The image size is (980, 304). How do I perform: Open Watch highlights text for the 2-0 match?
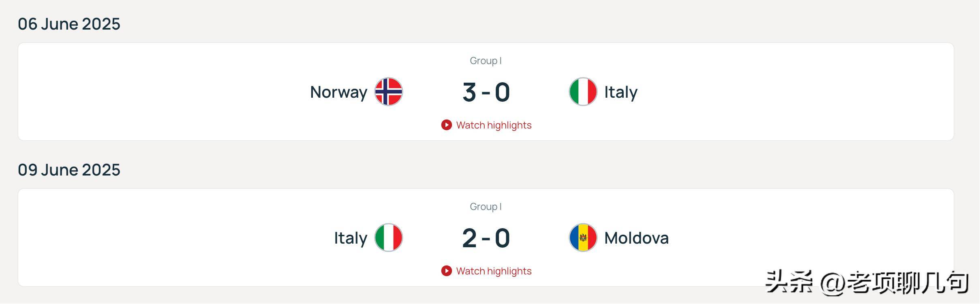[x=493, y=271]
